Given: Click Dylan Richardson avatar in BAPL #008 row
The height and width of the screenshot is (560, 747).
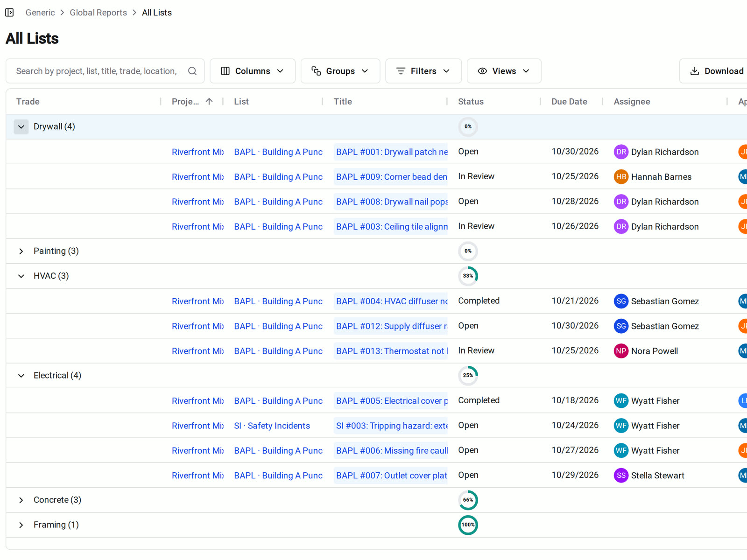Looking at the screenshot, I should 621,202.
